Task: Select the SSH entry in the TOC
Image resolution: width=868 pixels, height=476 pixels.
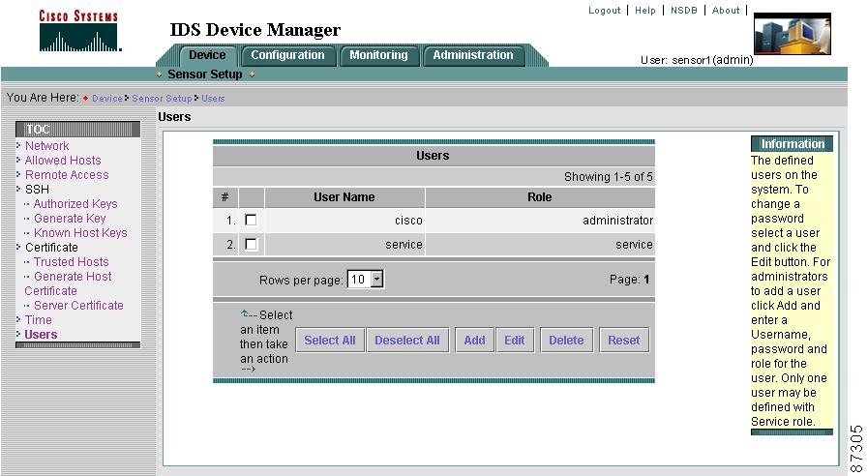Action: (x=37, y=190)
